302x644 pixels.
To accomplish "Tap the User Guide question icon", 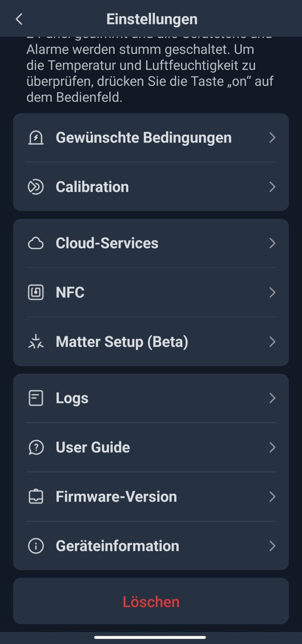I will click(x=36, y=447).
